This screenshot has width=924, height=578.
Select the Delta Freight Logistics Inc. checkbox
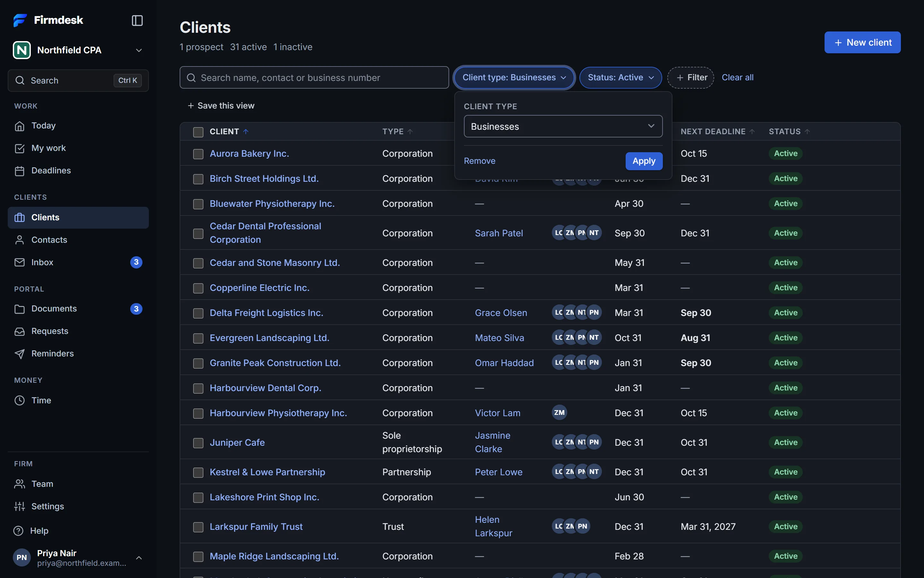[198, 313]
